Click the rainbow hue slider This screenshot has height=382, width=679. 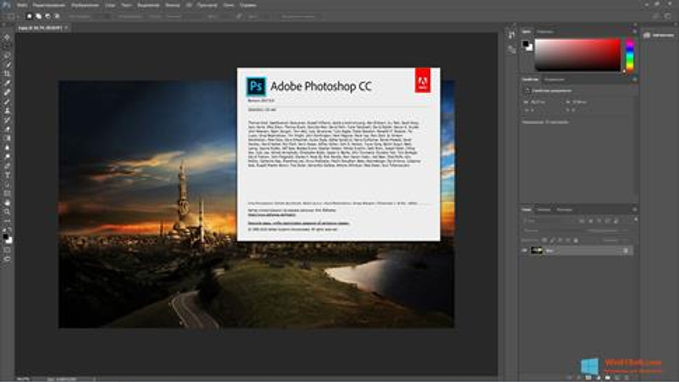(x=630, y=55)
